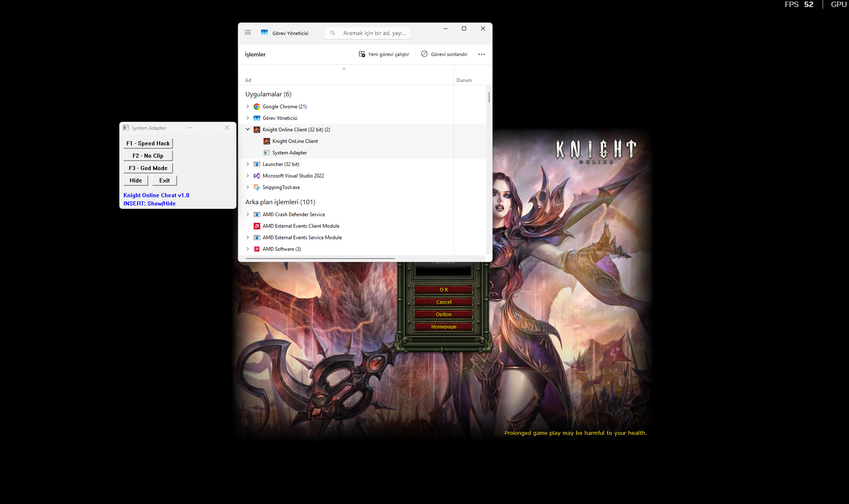Sort processes by the Durum column header
The width and height of the screenshot is (849, 504).
tap(464, 80)
